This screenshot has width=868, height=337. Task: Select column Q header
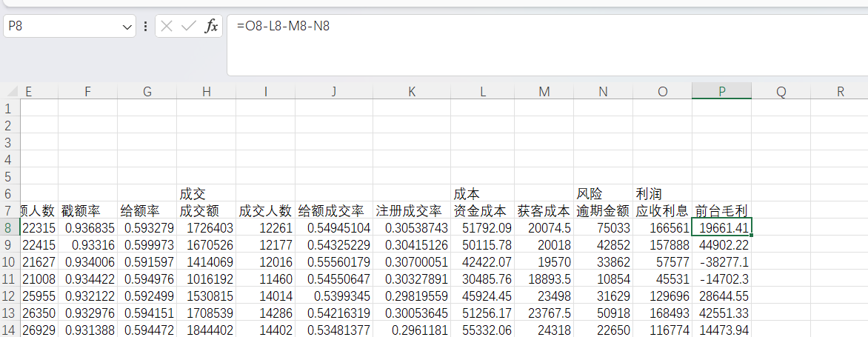pos(781,92)
